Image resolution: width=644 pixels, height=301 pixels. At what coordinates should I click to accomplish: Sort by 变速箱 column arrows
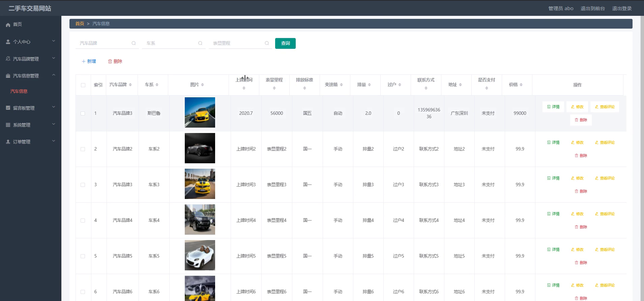341,85
